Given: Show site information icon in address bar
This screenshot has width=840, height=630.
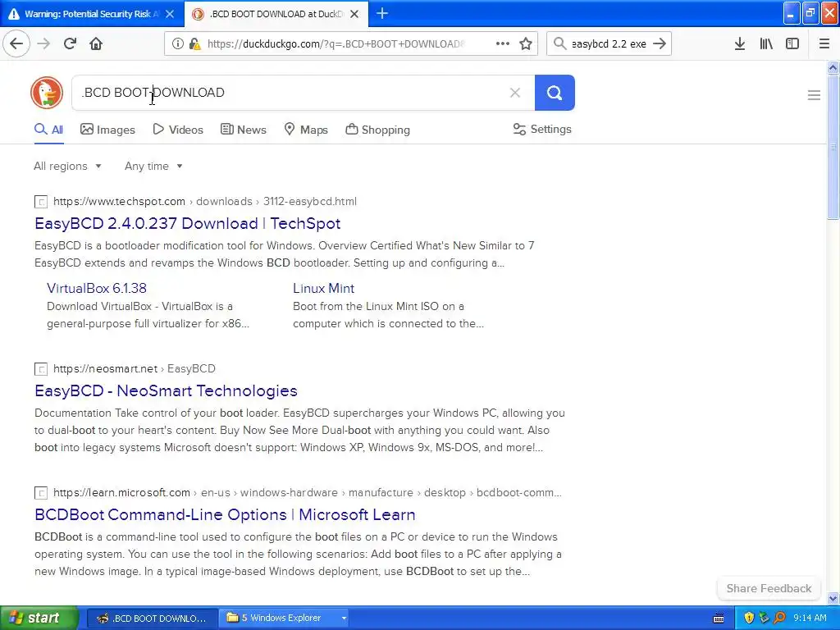Looking at the screenshot, I should point(177,44).
